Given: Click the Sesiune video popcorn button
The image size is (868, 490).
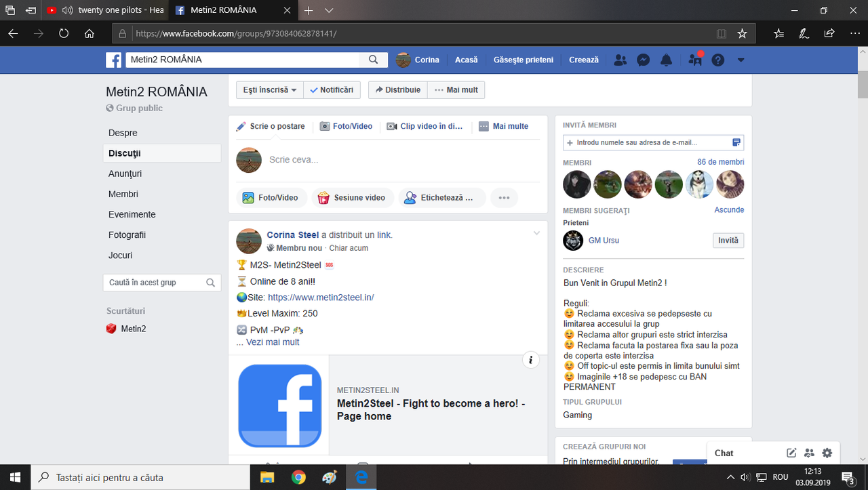Looking at the screenshot, I should [352, 198].
